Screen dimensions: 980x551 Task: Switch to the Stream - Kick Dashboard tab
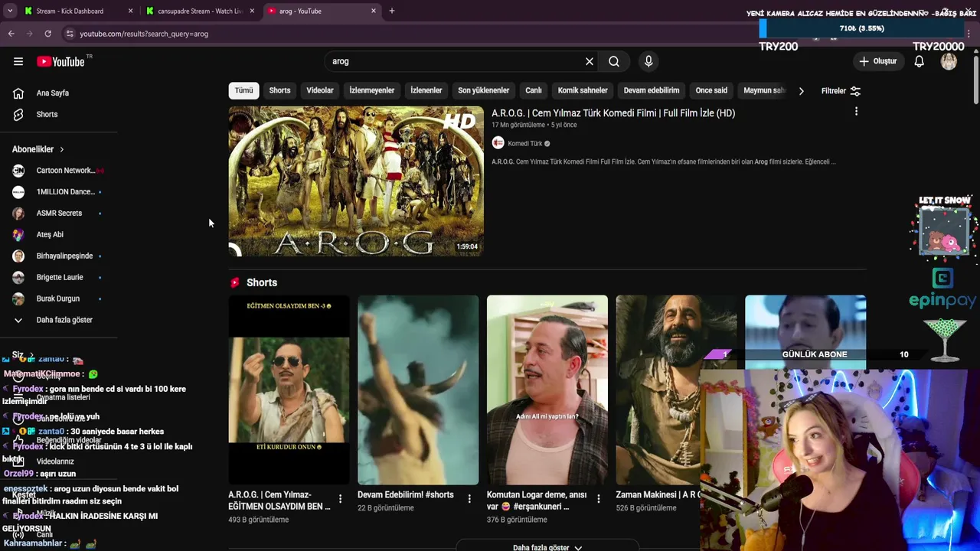pyautogui.click(x=70, y=11)
